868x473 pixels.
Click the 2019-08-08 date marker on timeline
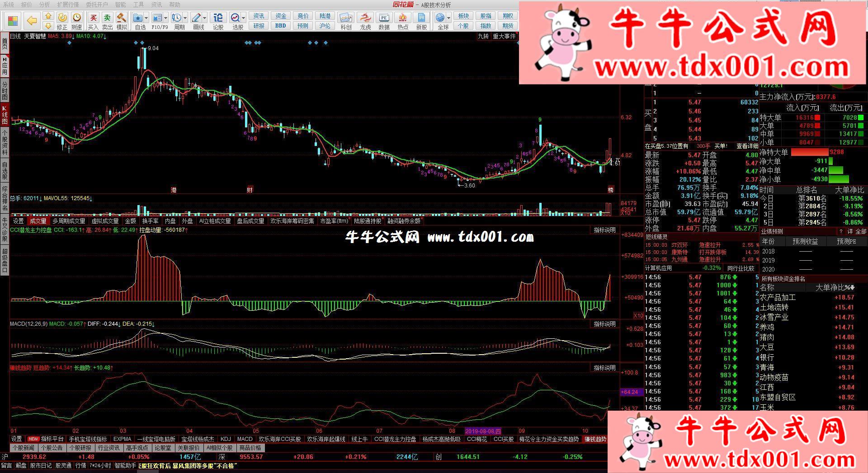tap(483, 431)
